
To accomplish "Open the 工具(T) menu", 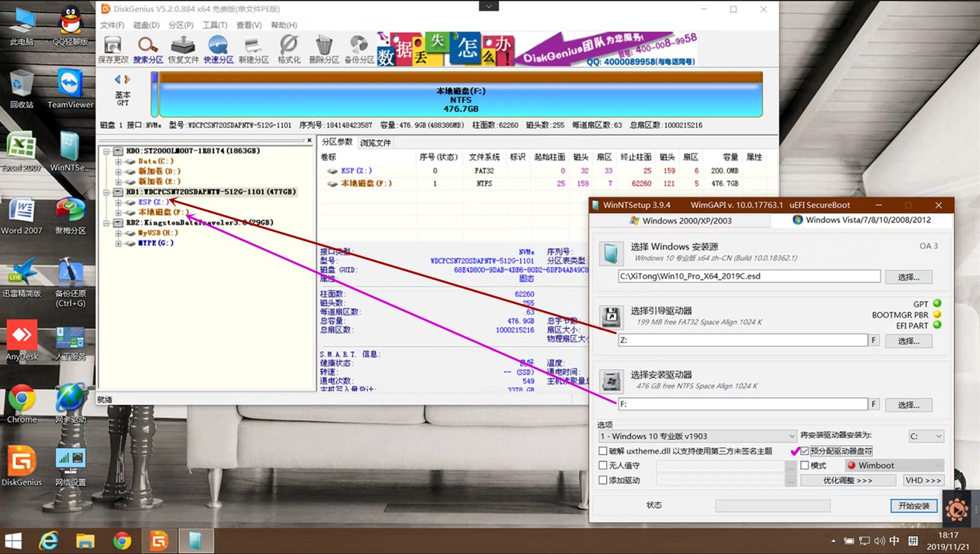I will [x=215, y=25].
